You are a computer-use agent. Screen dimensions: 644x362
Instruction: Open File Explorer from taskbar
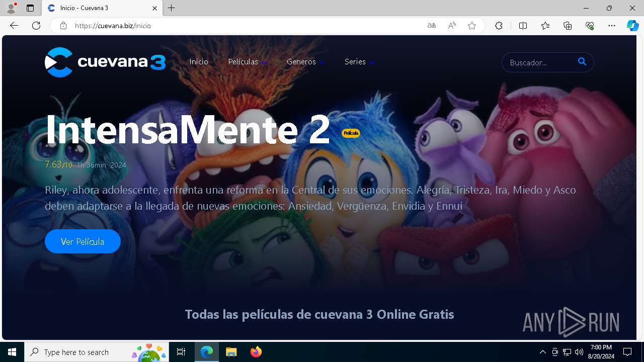click(x=231, y=352)
